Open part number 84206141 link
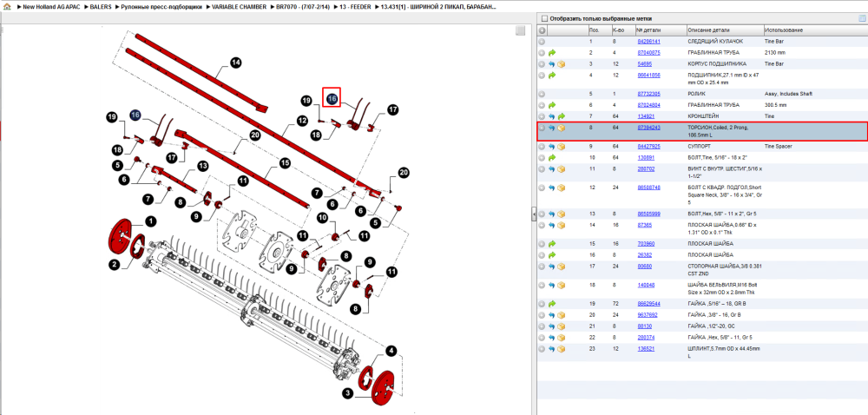 click(648, 42)
